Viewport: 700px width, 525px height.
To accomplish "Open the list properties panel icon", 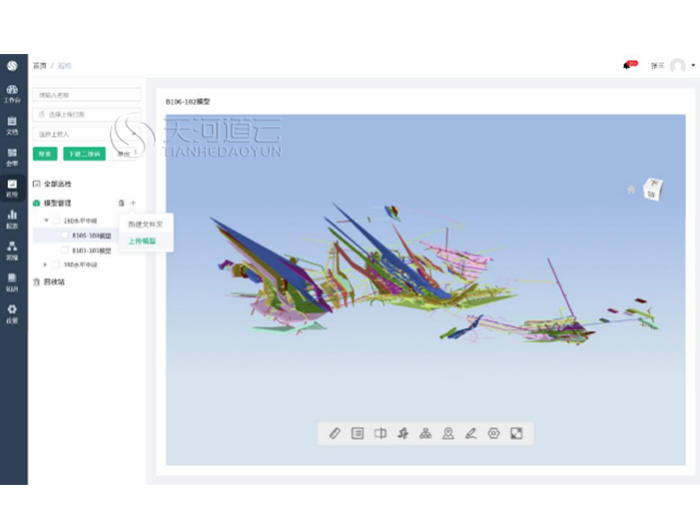I will coord(358,433).
